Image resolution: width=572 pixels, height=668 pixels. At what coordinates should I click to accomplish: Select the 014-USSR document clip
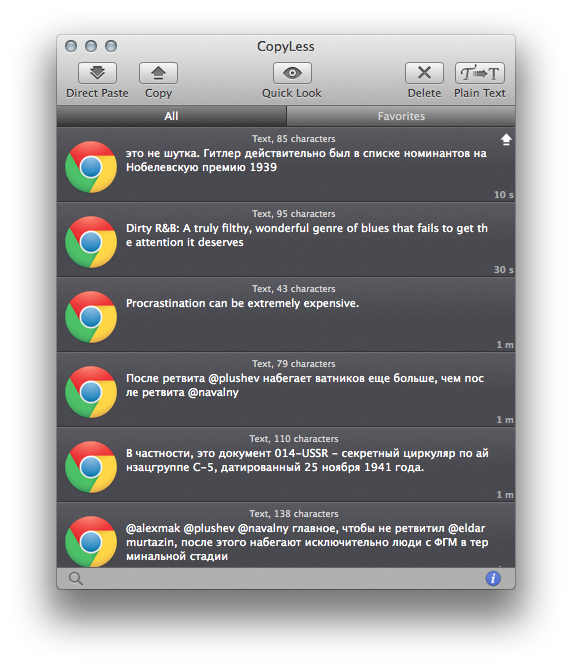[x=286, y=465]
